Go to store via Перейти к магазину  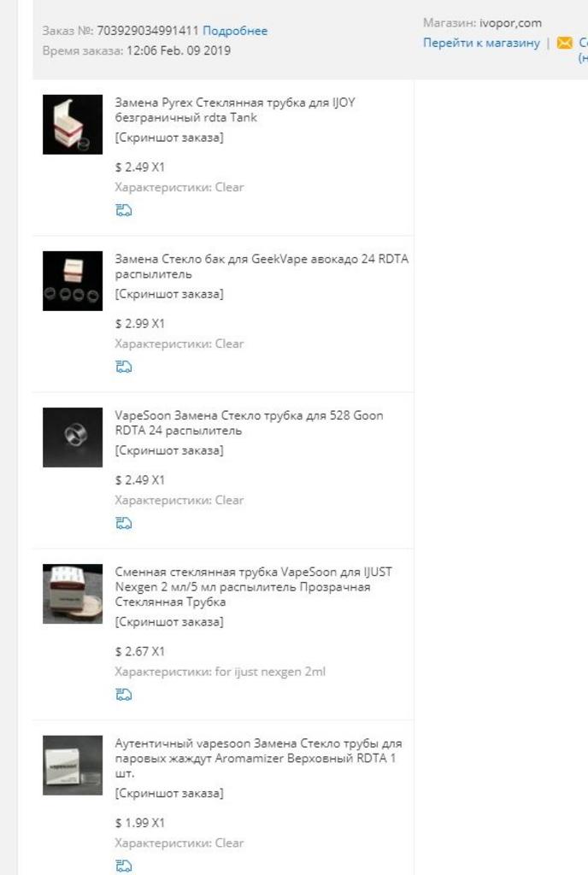[481, 43]
